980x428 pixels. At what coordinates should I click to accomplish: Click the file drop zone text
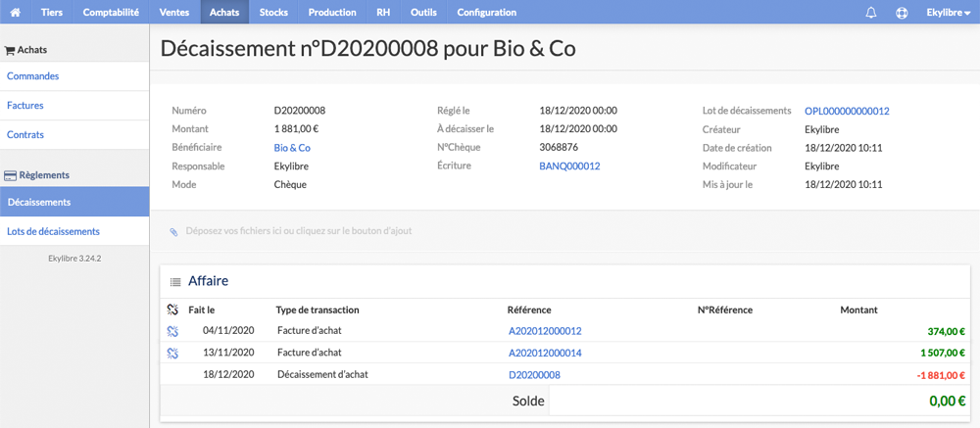[299, 231]
